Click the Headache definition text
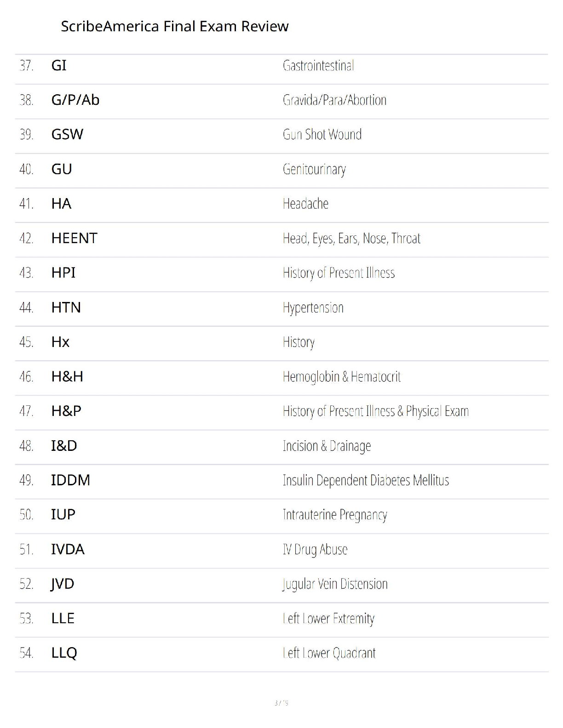The height and width of the screenshot is (728, 563). click(x=305, y=204)
